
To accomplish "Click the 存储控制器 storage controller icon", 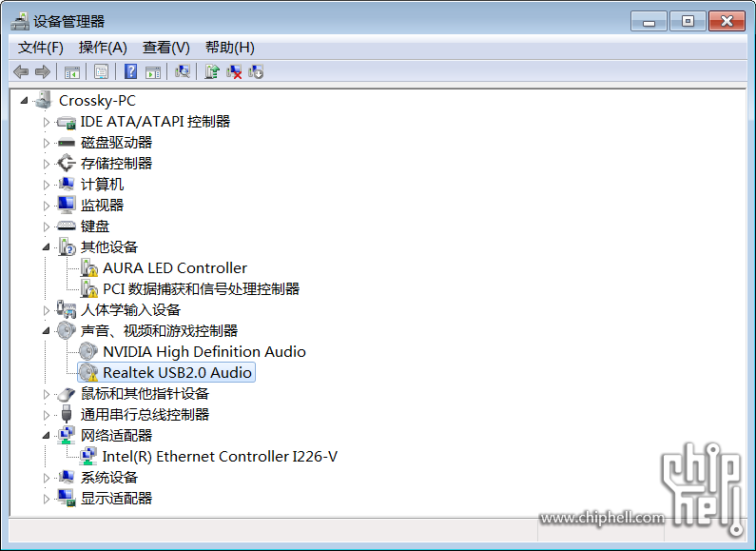I will [66, 163].
